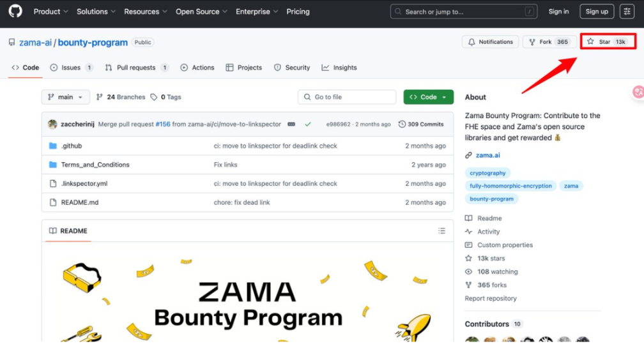Open the zama-ai owner link
This screenshot has height=346, width=644.
click(x=35, y=42)
